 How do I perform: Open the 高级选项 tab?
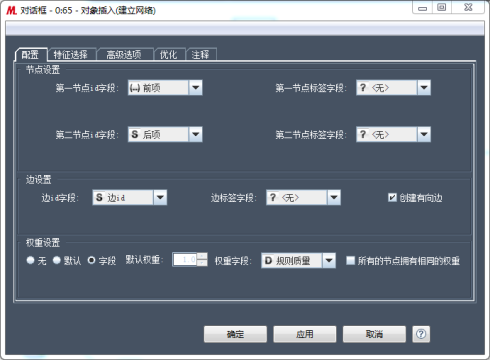124,55
